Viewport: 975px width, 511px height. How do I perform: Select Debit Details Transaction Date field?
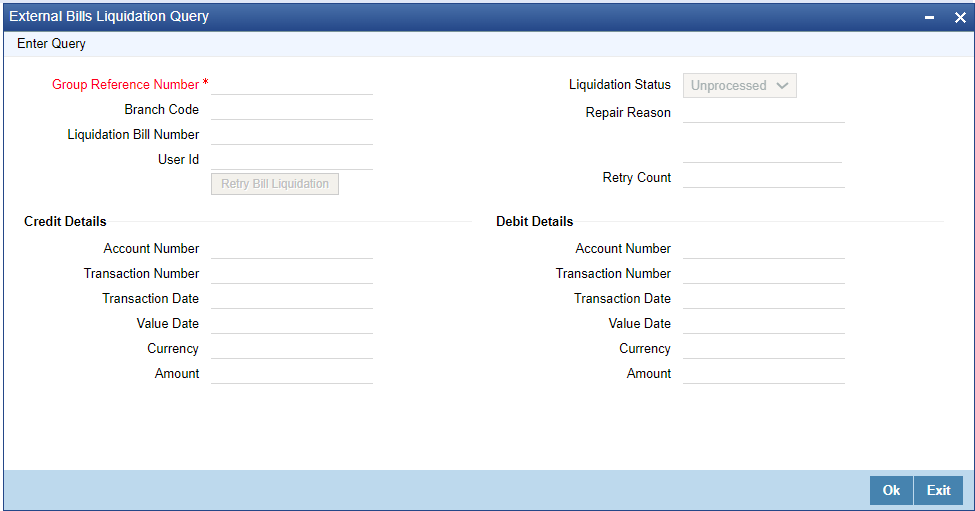click(x=764, y=298)
